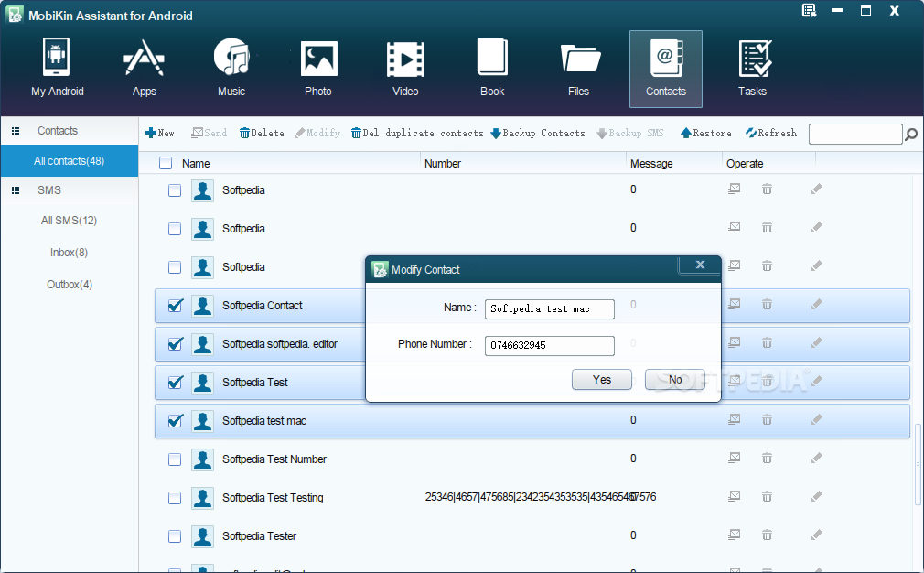Click Restore in the toolbar
The height and width of the screenshot is (573, 924).
click(706, 134)
